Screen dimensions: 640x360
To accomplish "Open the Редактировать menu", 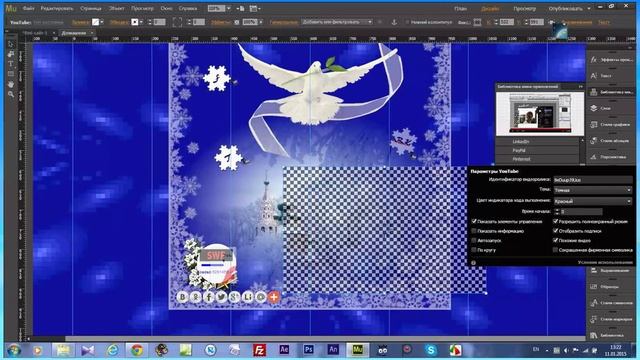I will [x=57, y=8].
